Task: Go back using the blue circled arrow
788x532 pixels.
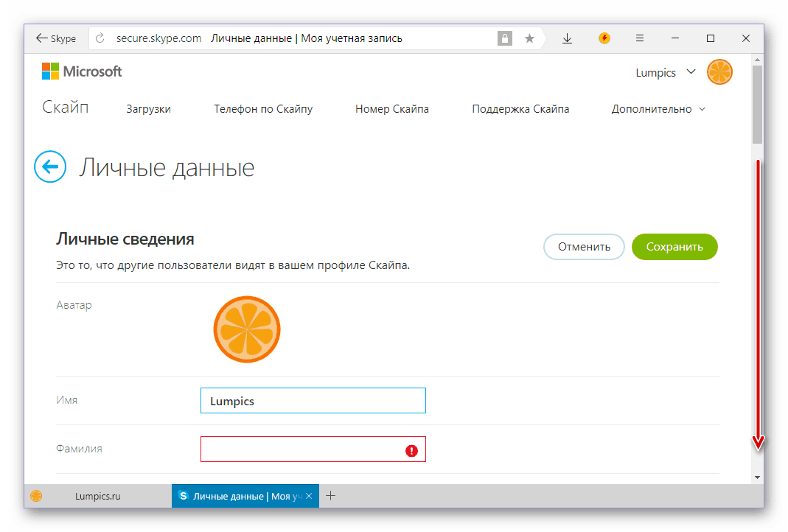Action: [x=50, y=167]
